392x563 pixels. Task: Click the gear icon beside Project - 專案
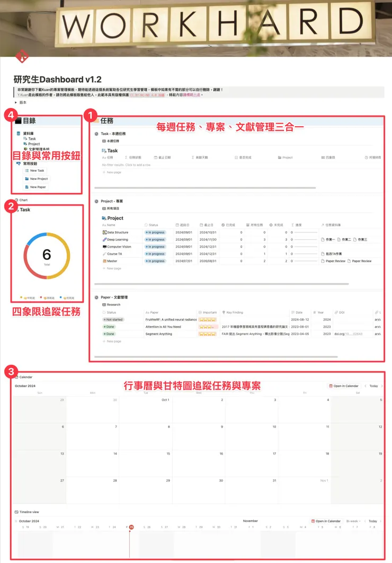pos(96,201)
